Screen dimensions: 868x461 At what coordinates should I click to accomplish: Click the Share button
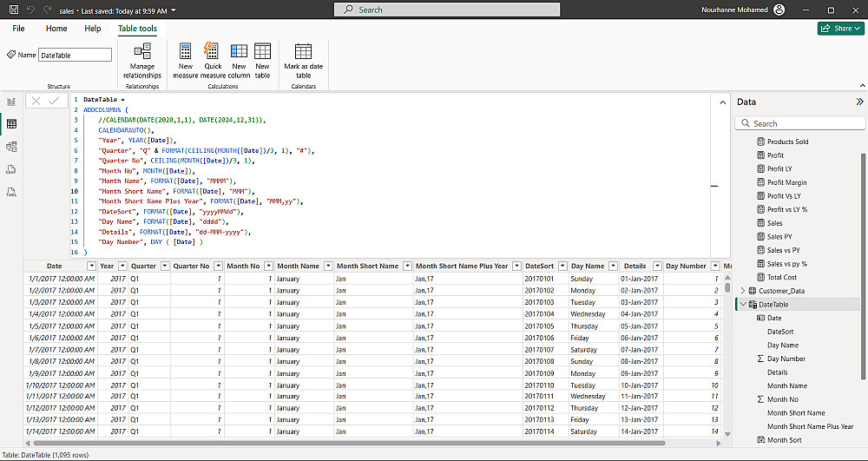tap(840, 29)
